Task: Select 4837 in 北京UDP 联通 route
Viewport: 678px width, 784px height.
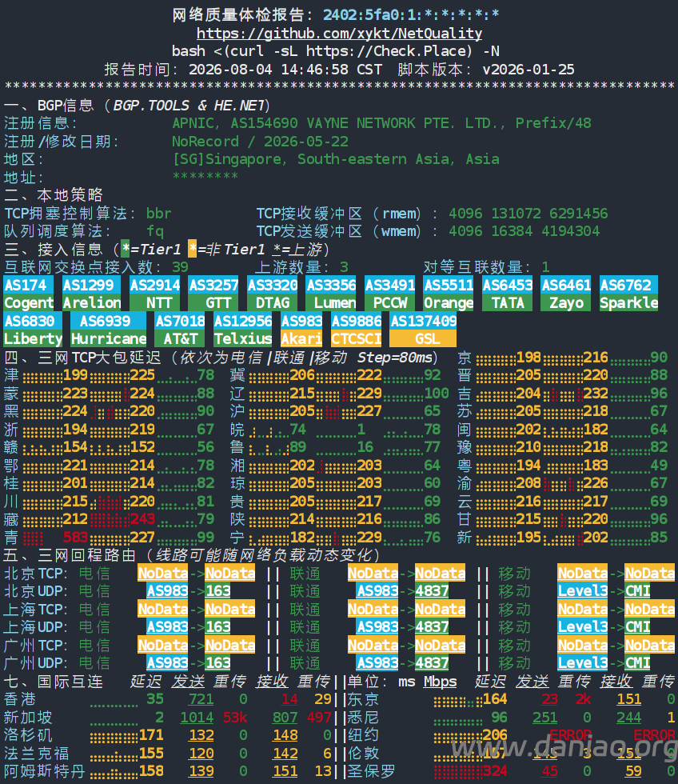Action: 432,591
